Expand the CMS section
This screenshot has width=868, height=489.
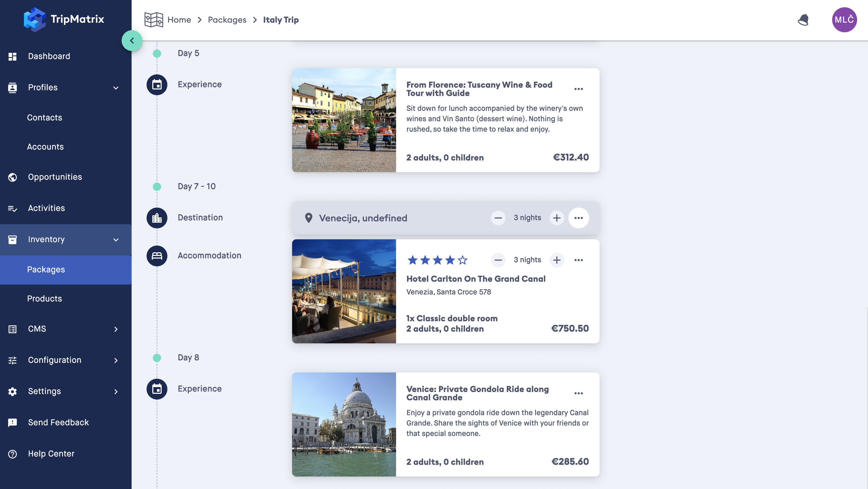(116, 329)
